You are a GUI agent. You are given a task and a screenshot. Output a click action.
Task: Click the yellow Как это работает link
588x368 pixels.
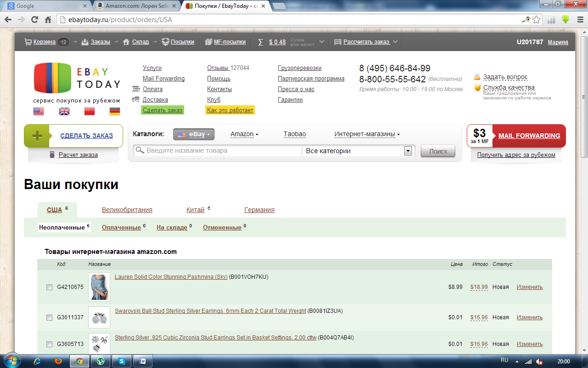pyautogui.click(x=230, y=110)
